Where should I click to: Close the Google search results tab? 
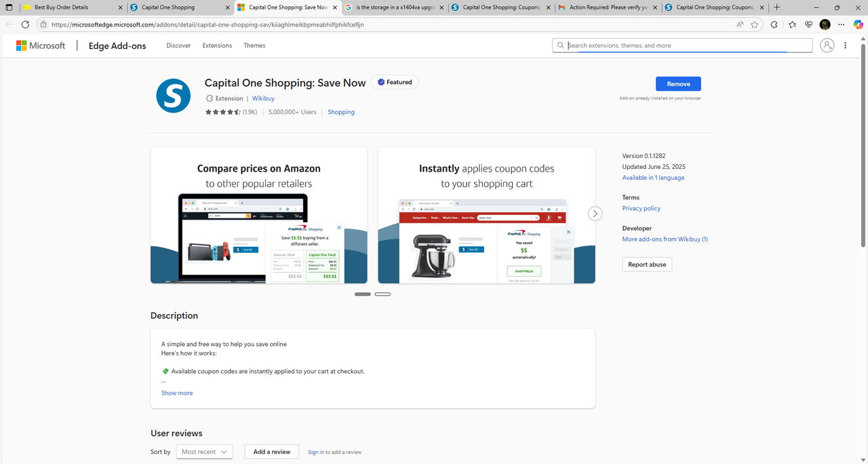pyautogui.click(x=441, y=7)
